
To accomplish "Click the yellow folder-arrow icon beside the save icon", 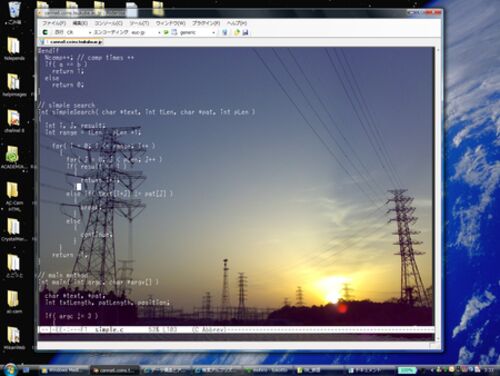I will 237,32.
